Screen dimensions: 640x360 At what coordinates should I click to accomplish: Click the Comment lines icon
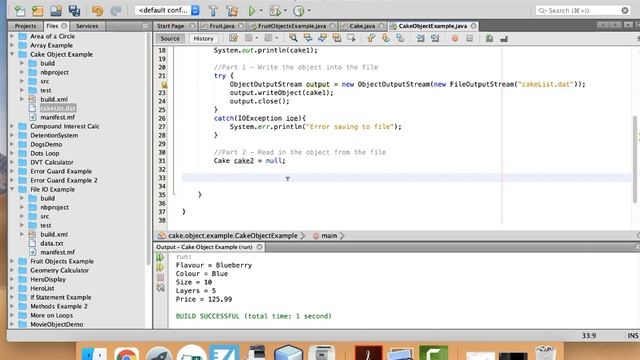tap(489, 38)
